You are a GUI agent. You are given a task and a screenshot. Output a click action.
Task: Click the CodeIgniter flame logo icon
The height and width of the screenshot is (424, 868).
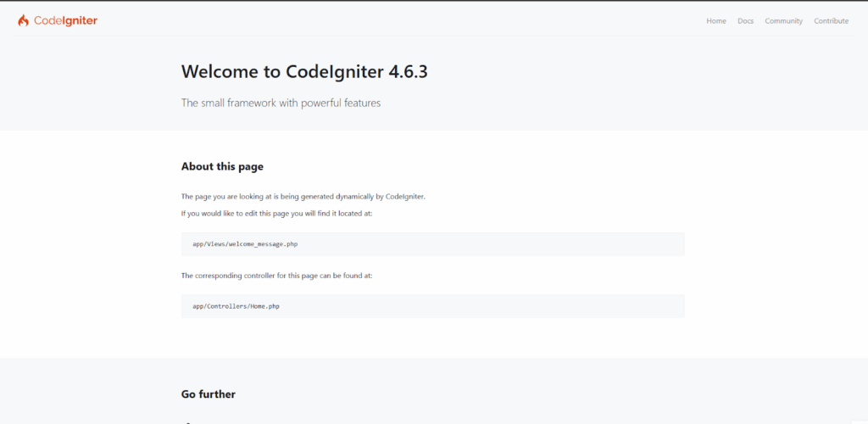tap(24, 20)
